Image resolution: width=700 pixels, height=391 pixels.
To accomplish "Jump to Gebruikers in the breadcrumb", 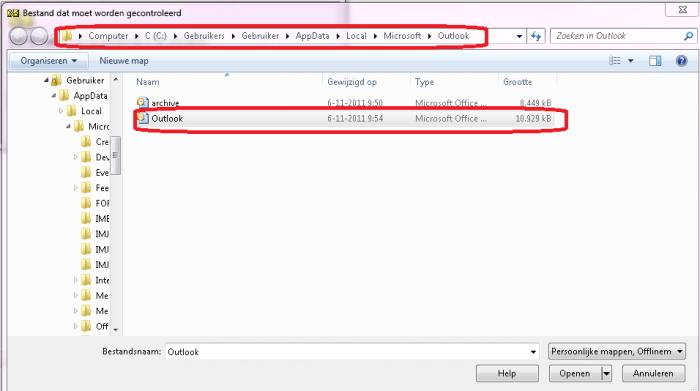I will tap(204, 36).
